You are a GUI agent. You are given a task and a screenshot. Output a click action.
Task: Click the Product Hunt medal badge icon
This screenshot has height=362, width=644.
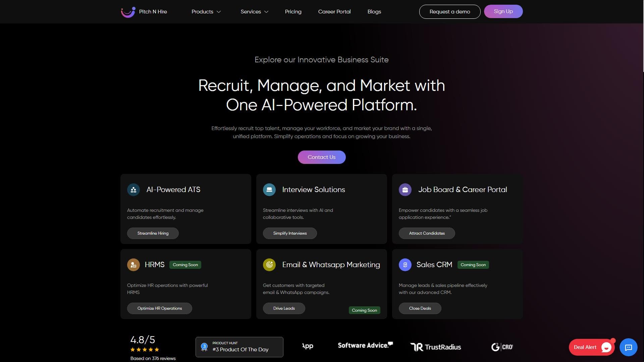[x=204, y=347]
